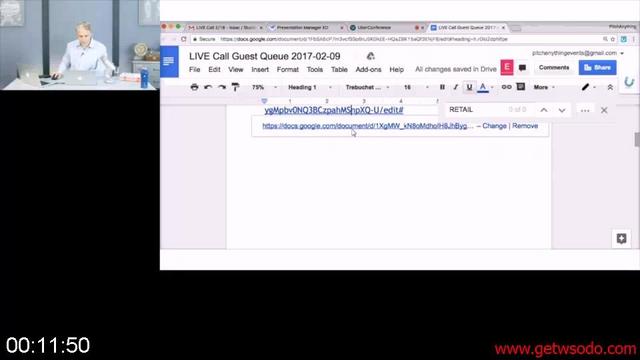
Task: Open the zoom level 75% dropdown
Action: (264, 87)
